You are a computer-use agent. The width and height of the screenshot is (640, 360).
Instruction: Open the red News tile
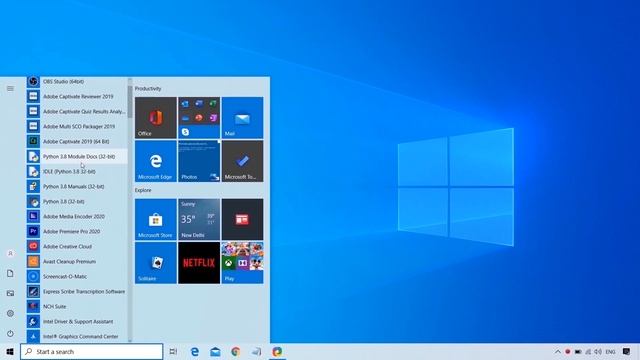[x=242, y=220]
